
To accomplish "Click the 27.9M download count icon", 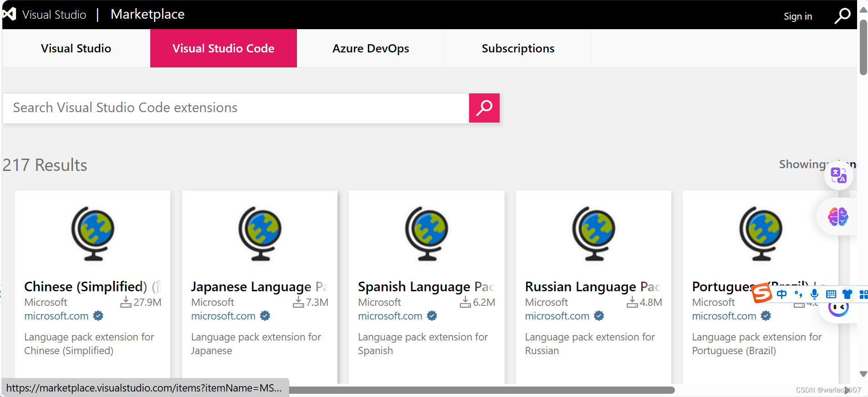I will click(126, 302).
